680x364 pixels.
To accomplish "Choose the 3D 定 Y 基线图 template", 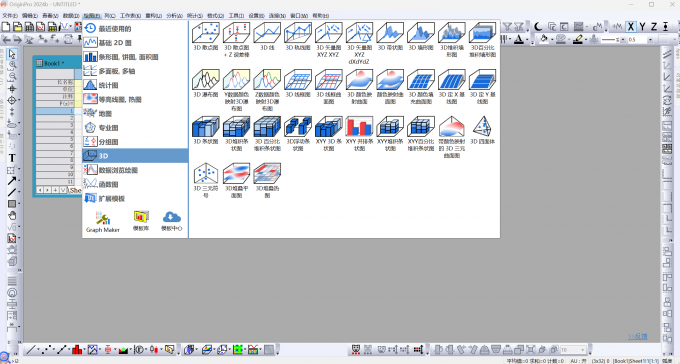I will [482, 87].
